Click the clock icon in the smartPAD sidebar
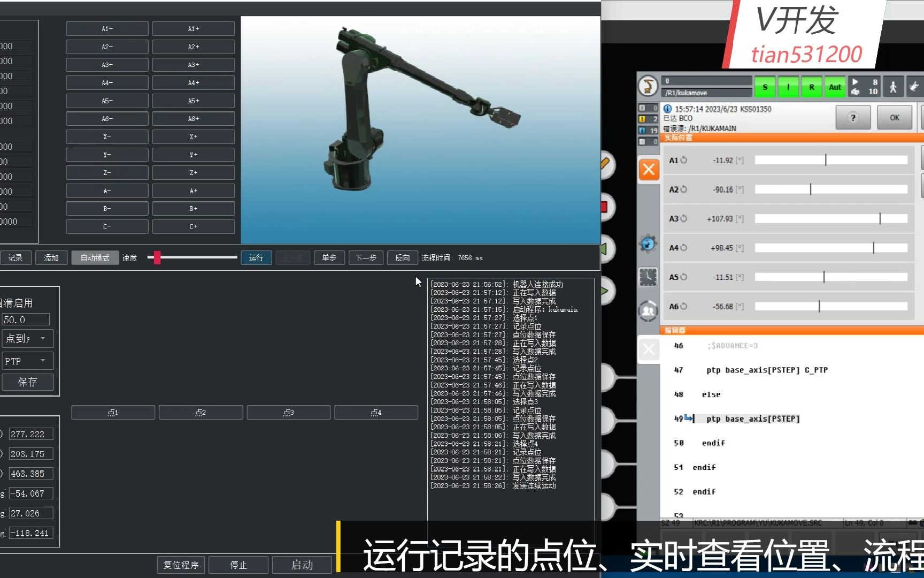The image size is (924, 578). [x=648, y=277]
